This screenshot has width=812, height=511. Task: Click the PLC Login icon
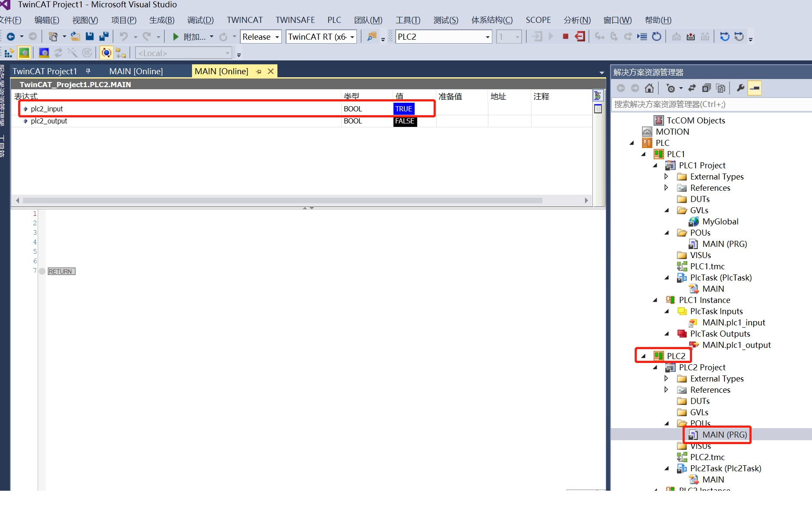click(x=537, y=37)
